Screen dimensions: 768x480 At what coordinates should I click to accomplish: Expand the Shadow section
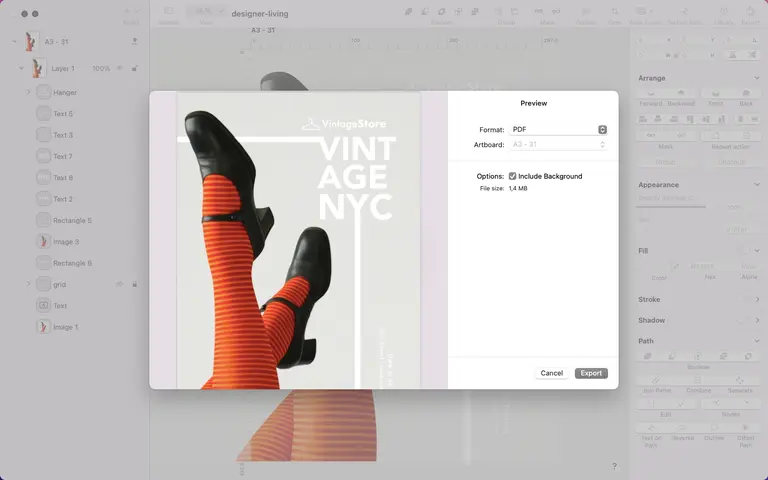[757, 320]
